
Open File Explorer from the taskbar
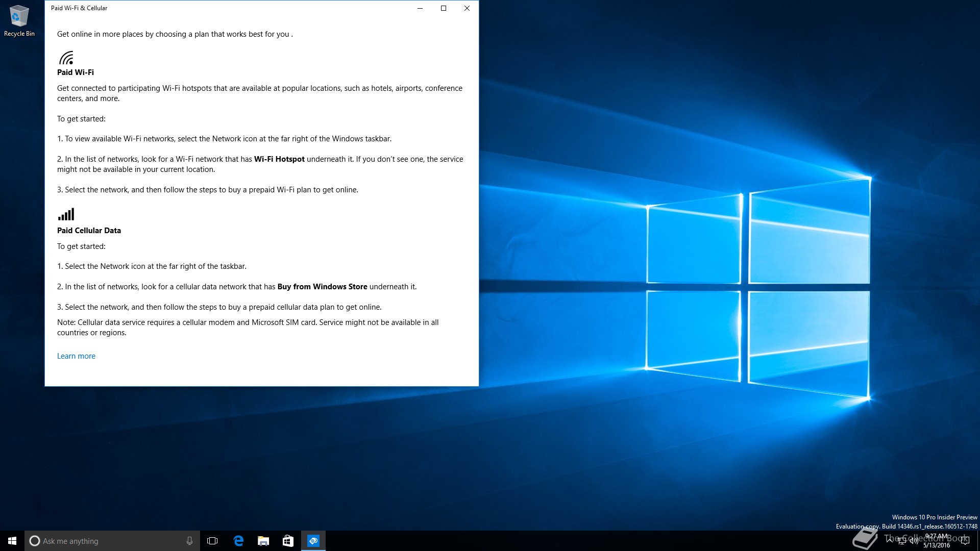point(263,541)
